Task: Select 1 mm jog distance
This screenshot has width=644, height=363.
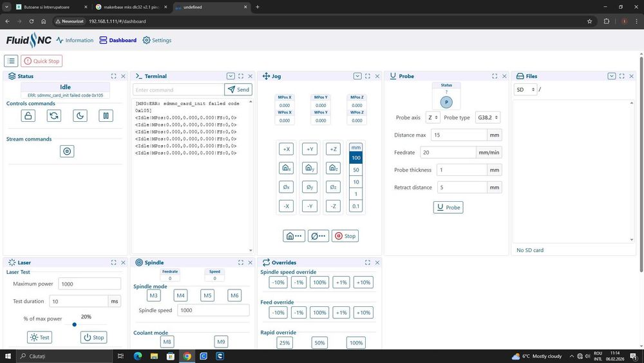Action: (x=355, y=194)
